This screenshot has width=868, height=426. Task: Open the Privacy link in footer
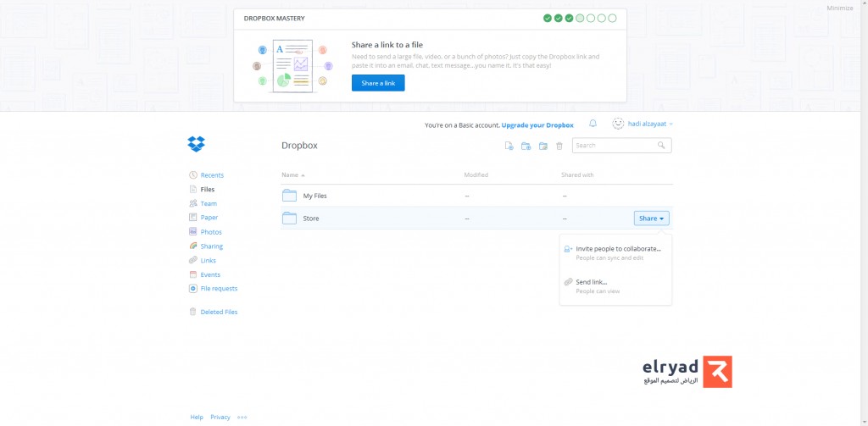(x=220, y=418)
